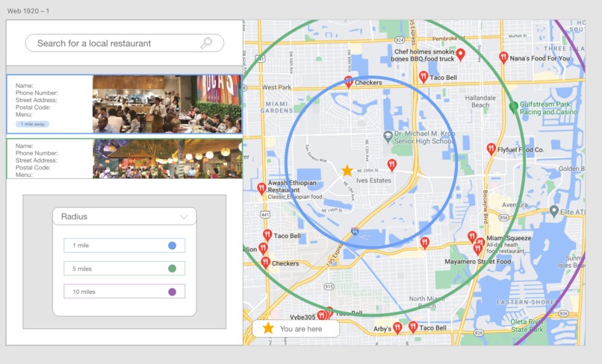Screen dimensions: 602x364
Task: Click the star icon in 'You are here' legend
Action: (268, 328)
